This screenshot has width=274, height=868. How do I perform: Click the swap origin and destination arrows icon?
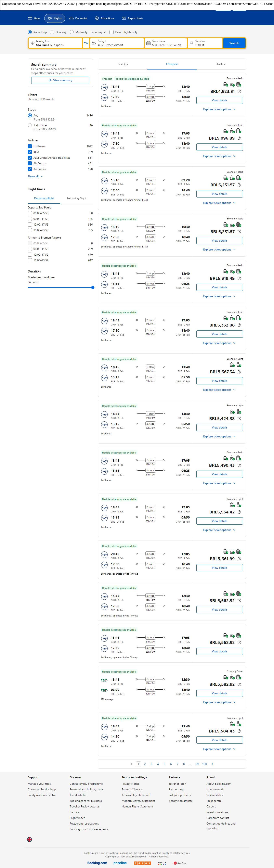tap(86, 43)
